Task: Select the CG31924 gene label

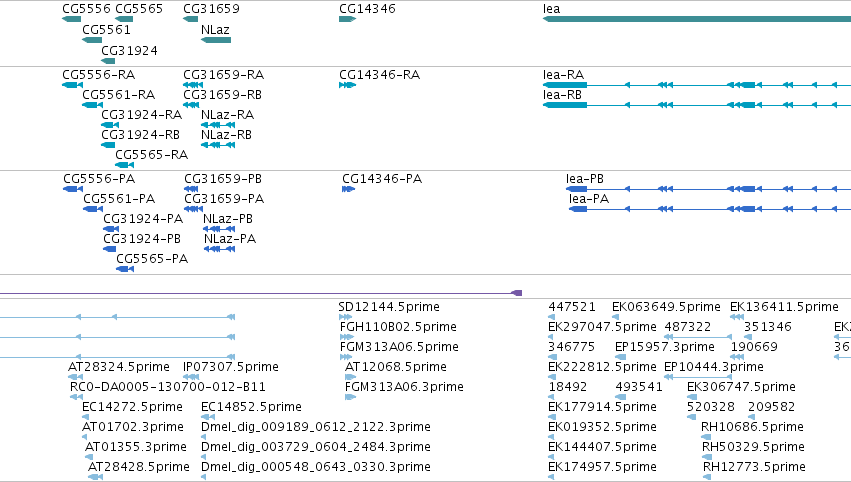Action: coord(129,50)
